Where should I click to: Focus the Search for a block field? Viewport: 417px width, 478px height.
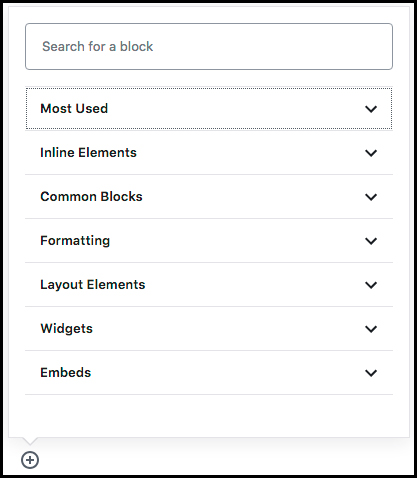(209, 46)
